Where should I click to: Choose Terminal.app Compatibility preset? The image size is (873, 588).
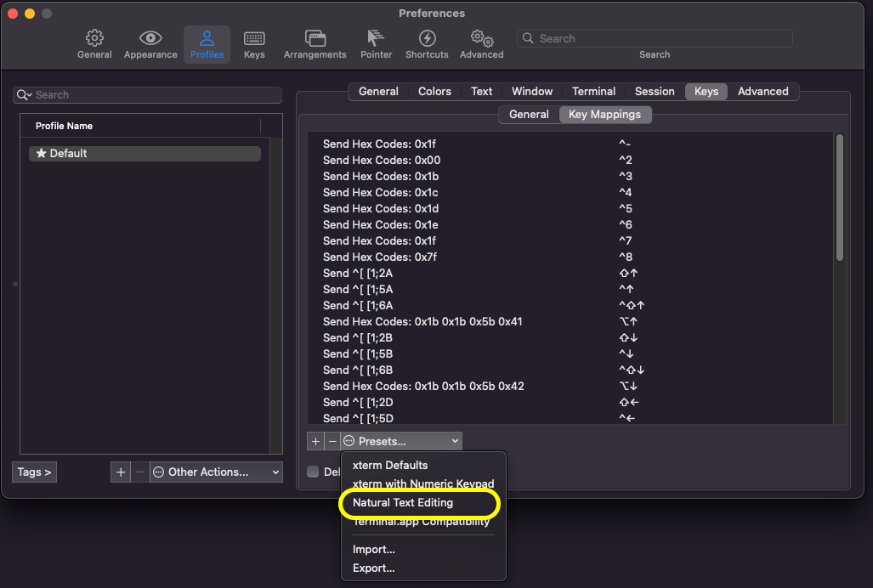[x=423, y=522]
